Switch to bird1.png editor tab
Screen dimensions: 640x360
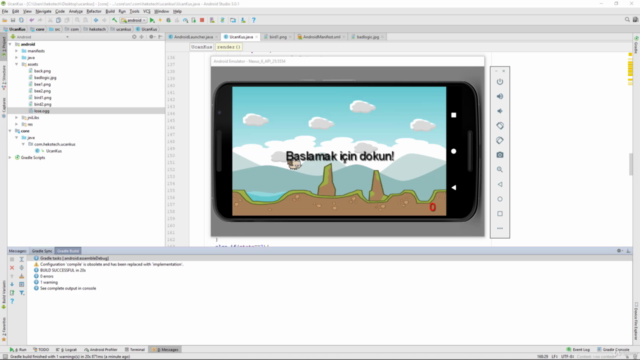(278, 37)
